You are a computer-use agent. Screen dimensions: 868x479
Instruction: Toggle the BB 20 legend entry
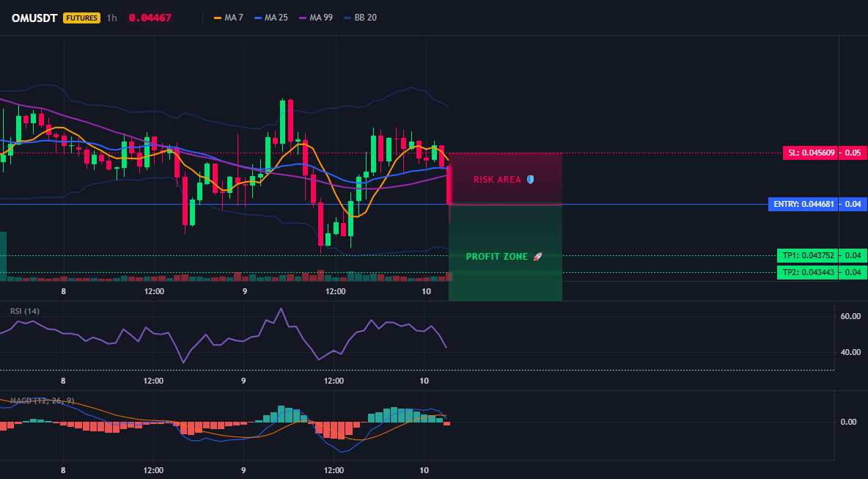[360, 18]
